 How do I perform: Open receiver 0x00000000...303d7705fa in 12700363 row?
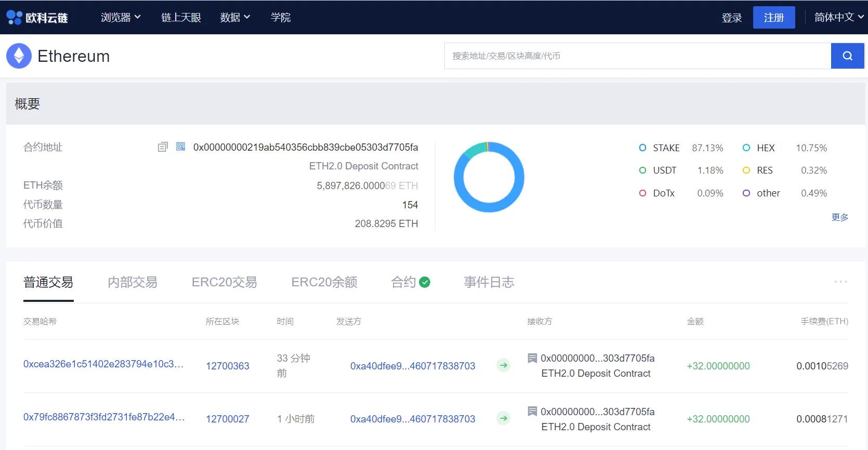598,358
